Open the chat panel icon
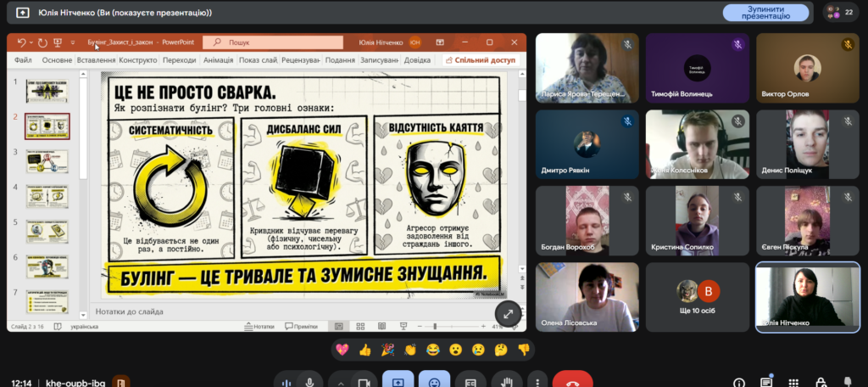The image size is (868, 387). coord(766,382)
